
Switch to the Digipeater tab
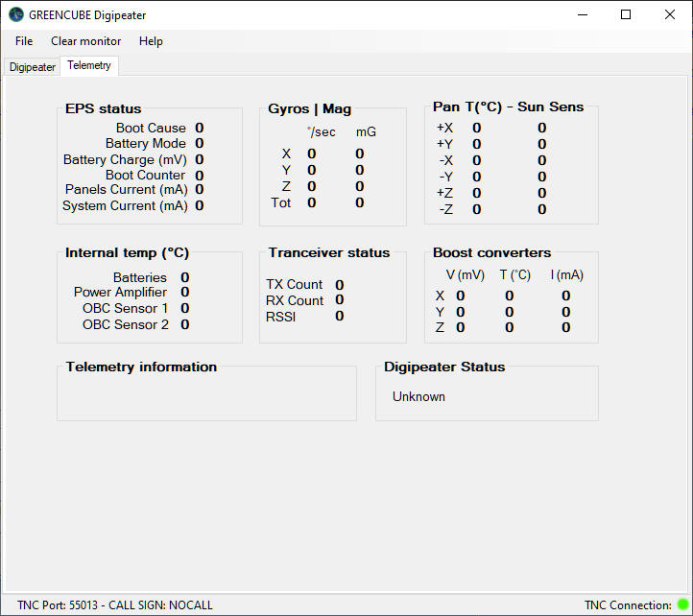click(33, 67)
